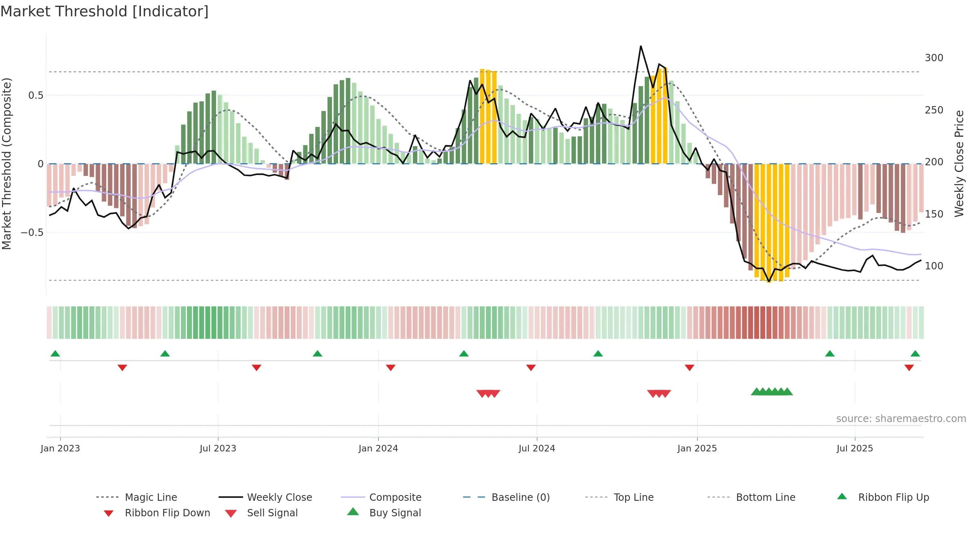The height and width of the screenshot is (551, 980).
Task: Click the red sell signal cluster before Jan 2025
Action: 659,393
